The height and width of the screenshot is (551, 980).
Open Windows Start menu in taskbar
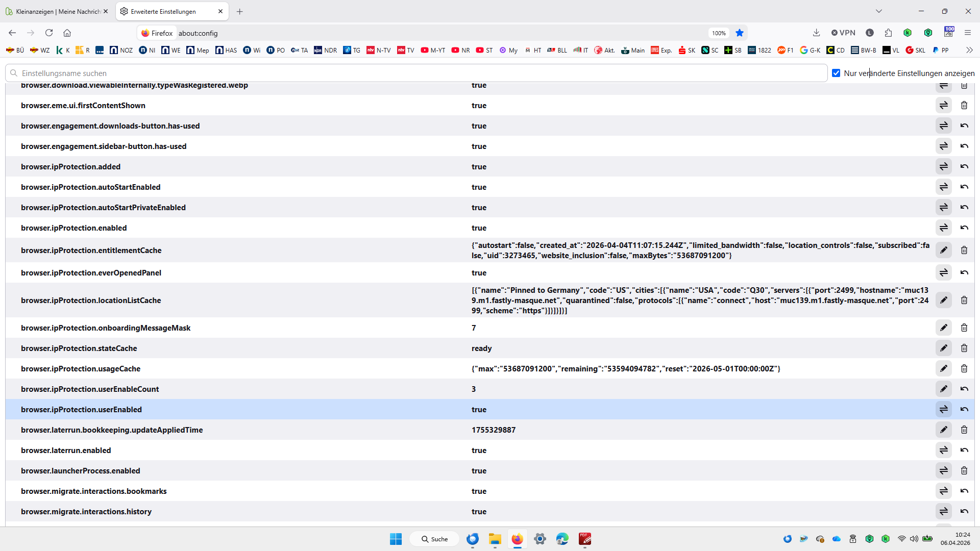pyautogui.click(x=396, y=539)
